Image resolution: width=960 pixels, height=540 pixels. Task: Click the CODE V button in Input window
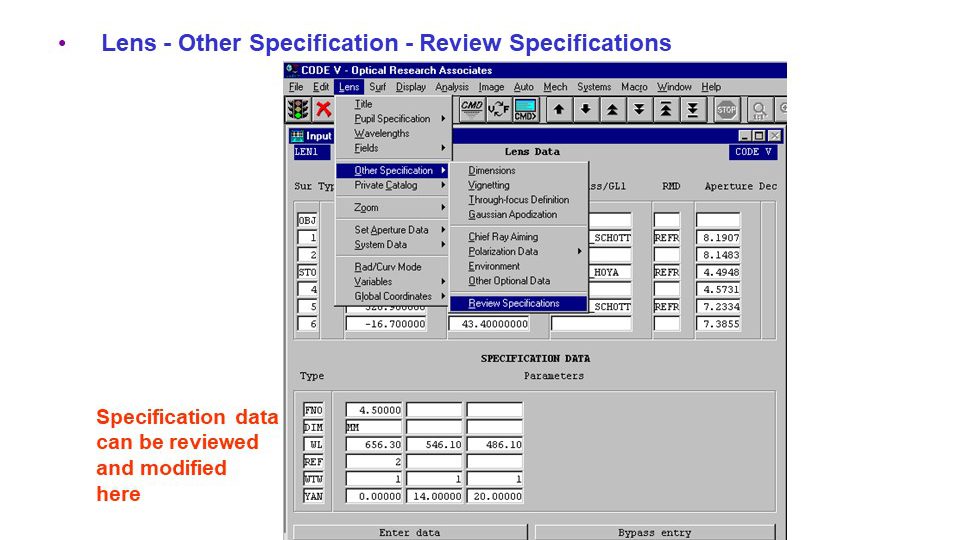(753, 152)
